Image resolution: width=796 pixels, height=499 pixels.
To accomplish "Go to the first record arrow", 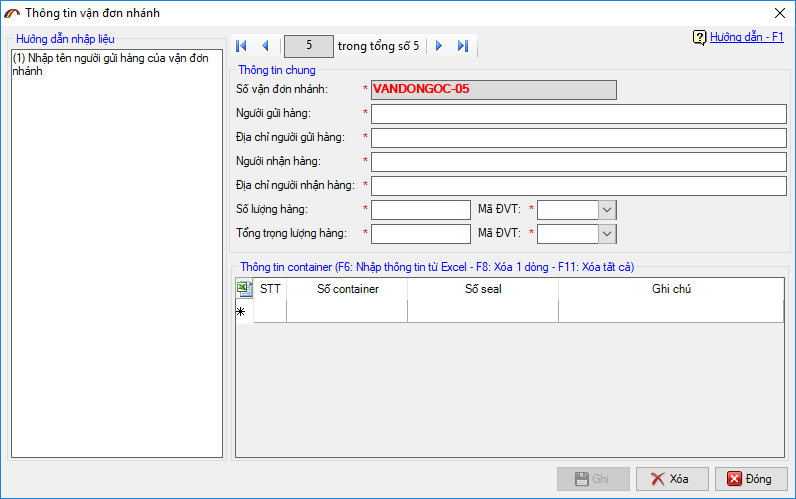I will click(x=241, y=46).
